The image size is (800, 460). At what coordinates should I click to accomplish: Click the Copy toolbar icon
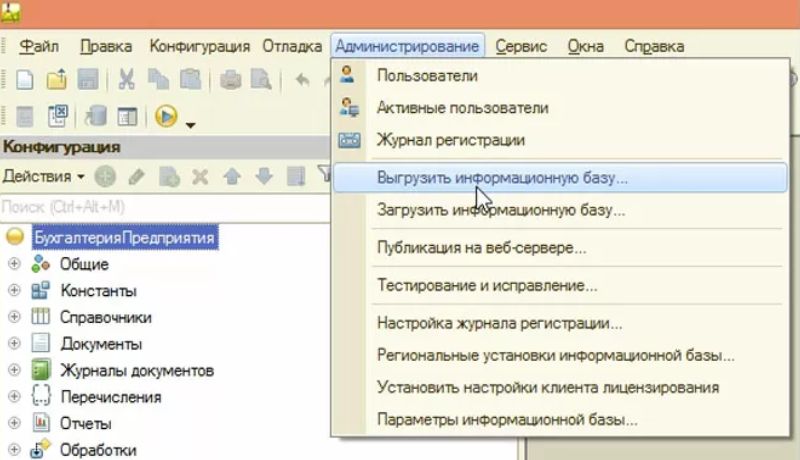coord(158,80)
